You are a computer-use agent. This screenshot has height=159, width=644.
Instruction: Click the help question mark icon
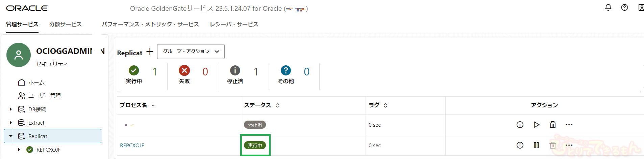pos(624,7)
